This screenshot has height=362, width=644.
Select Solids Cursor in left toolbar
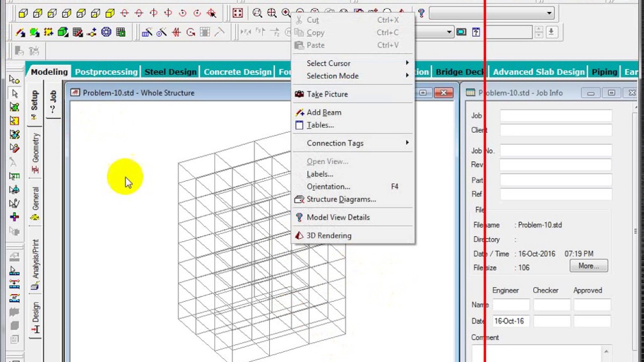click(15, 135)
